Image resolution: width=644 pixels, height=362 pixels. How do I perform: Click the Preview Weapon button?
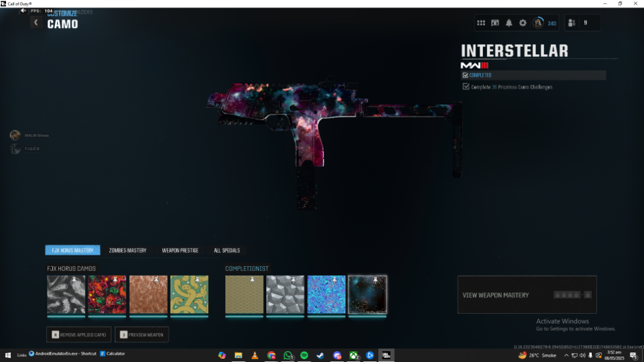click(x=142, y=335)
